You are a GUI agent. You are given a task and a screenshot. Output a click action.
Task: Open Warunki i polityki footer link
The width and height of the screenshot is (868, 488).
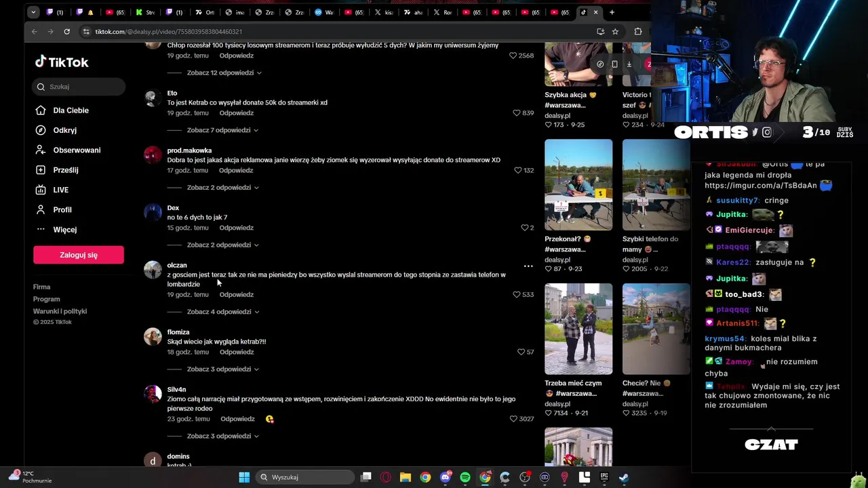pos(60,312)
